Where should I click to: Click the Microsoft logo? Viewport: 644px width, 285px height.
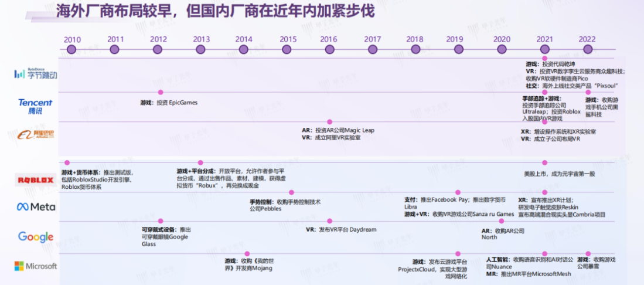coord(36,266)
